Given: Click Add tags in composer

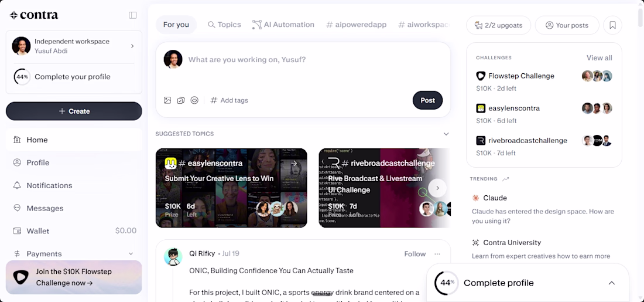Looking at the screenshot, I should 229,100.
